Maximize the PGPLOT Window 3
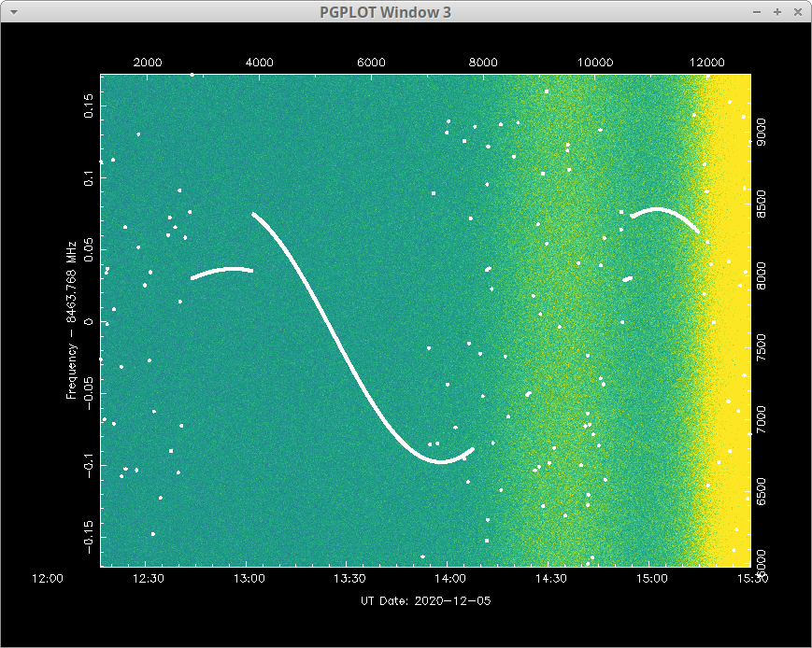 (777, 12)
